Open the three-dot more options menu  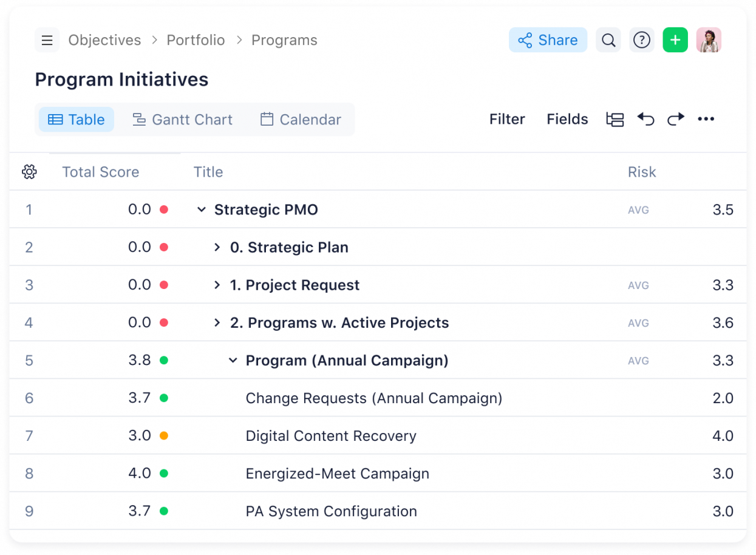(706, 119)
